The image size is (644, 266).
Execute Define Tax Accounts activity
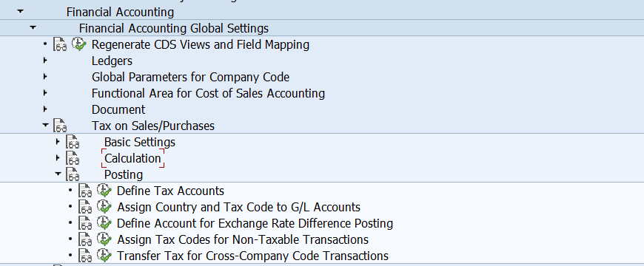click(x=104, y=190)
